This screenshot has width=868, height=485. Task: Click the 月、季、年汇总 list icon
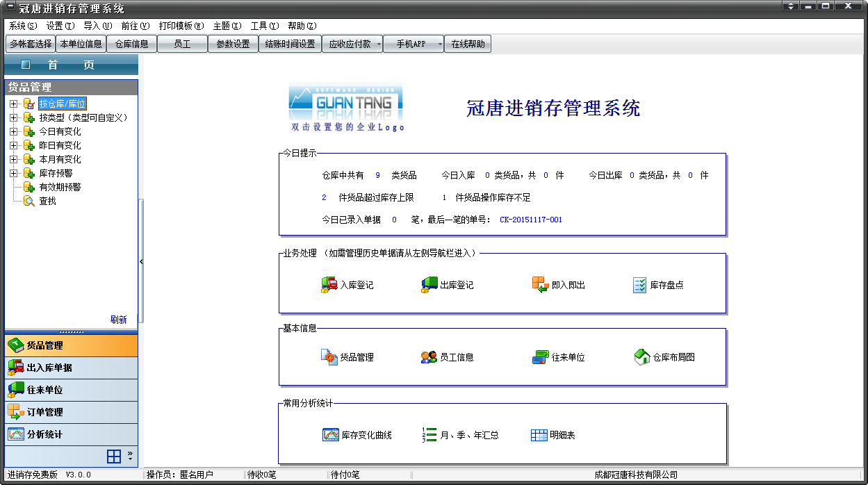pyautogui.click(x=429, y=435)
